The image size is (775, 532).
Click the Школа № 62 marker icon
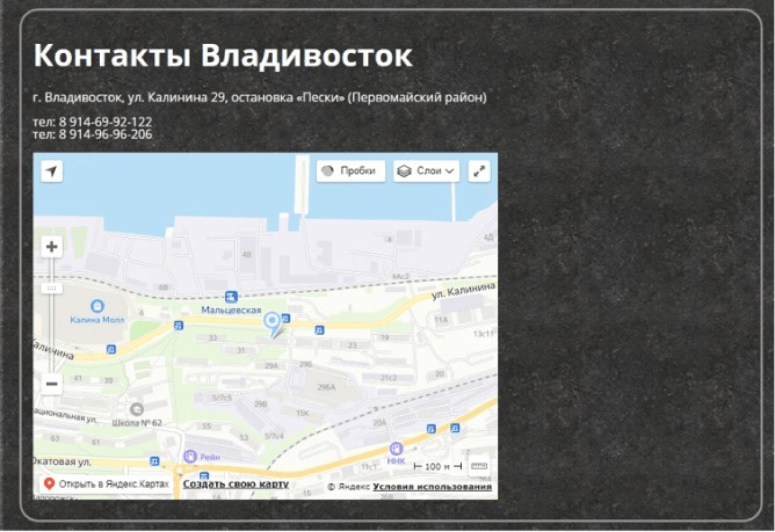coord(136,409)
